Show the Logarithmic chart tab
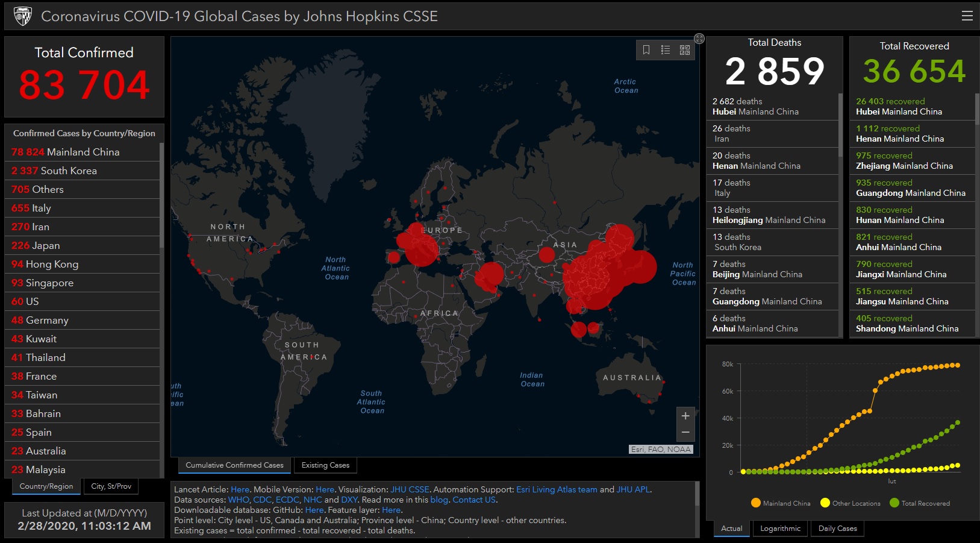 click(x=780, y=529)
